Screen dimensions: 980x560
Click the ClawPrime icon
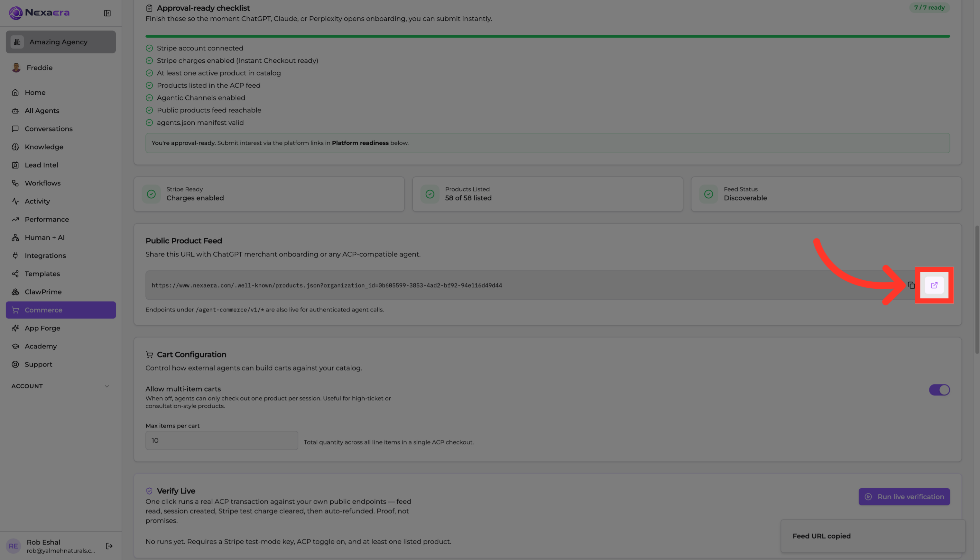click(15, 292)
